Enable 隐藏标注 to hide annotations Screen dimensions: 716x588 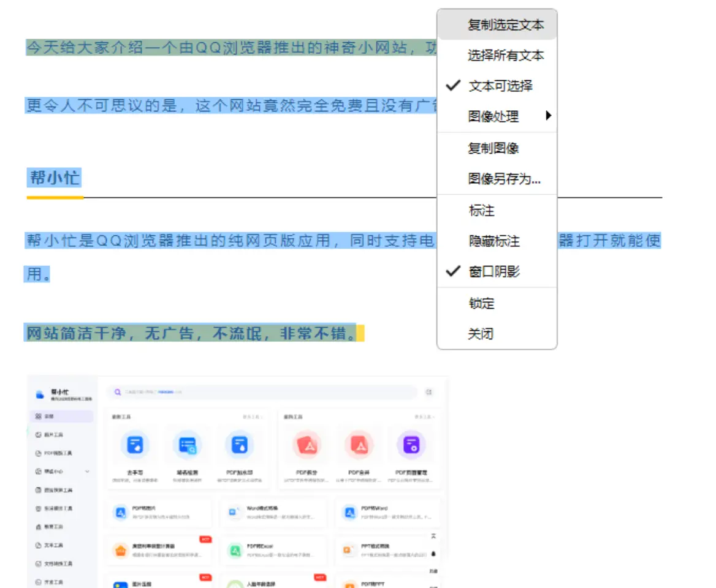(x=494, y=241)
